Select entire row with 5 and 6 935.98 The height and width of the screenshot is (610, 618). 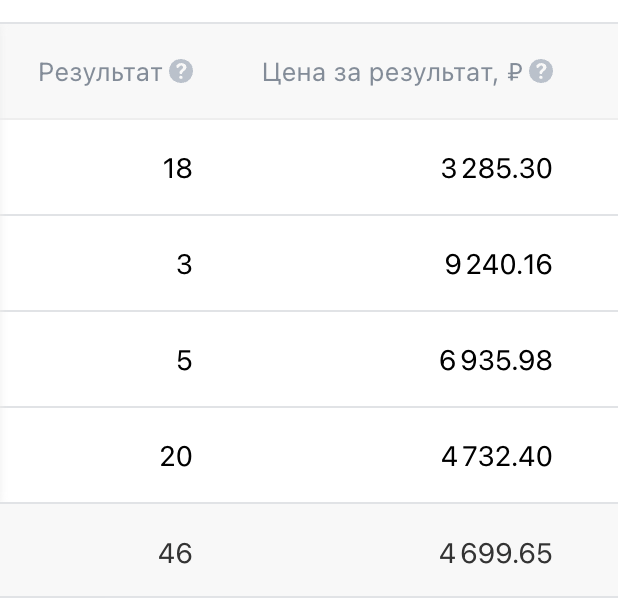(x=300, y=361)
